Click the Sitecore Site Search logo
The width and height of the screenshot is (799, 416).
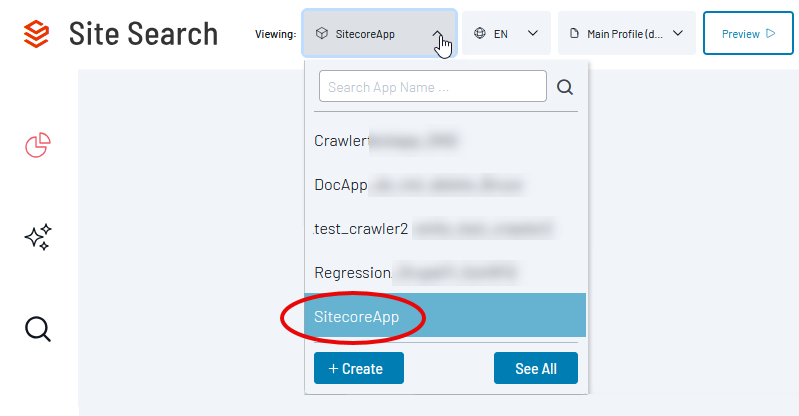tap(36, 34)
